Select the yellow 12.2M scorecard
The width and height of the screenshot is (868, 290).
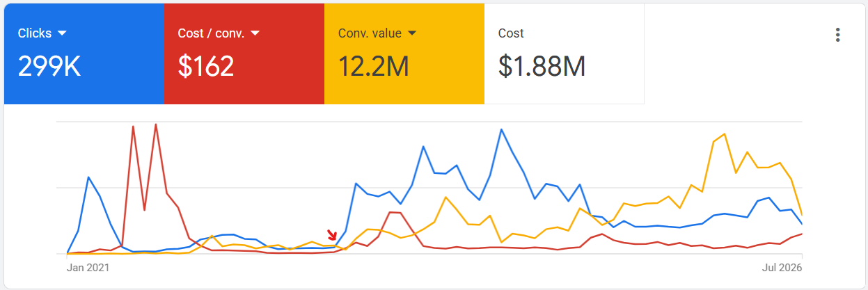(404, 54)
